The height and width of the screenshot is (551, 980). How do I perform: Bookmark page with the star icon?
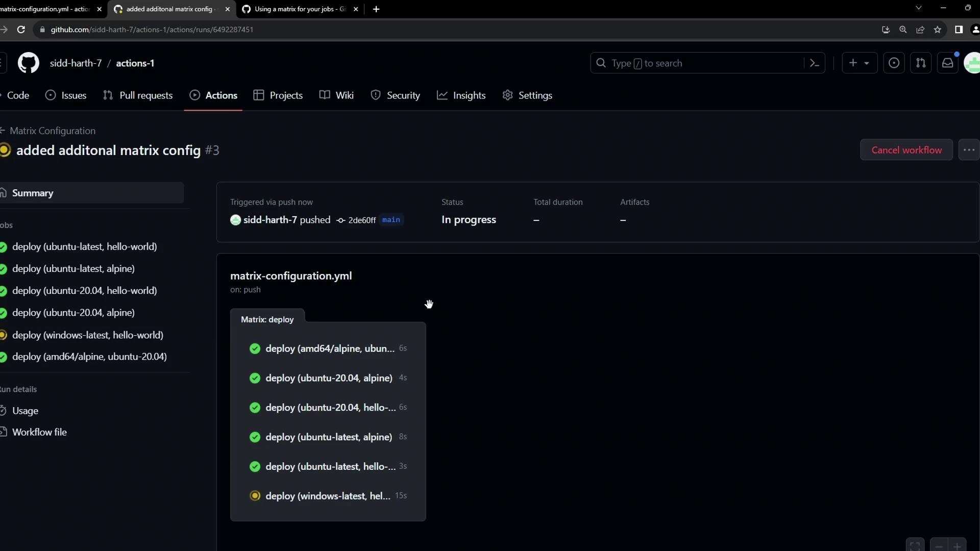938,30
